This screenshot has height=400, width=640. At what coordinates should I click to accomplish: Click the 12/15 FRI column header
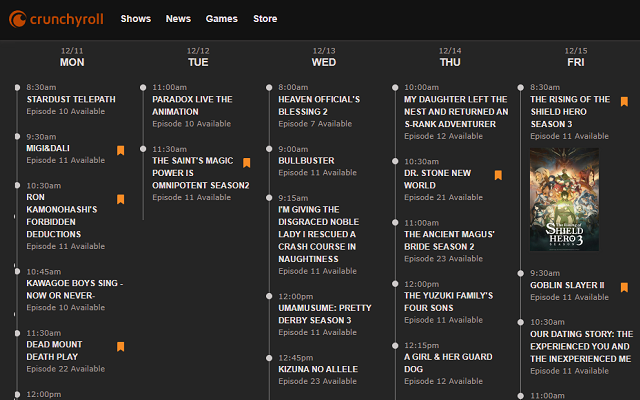point(576,57)
